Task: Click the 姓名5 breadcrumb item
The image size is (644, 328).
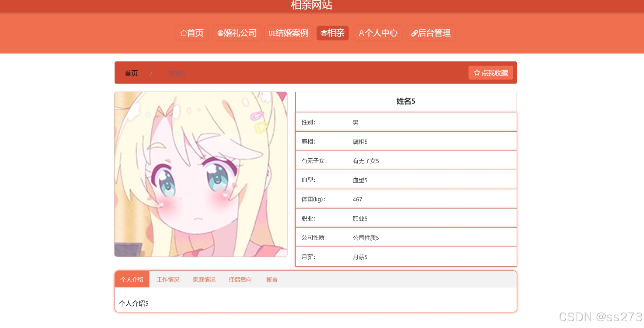Action: 177,73
